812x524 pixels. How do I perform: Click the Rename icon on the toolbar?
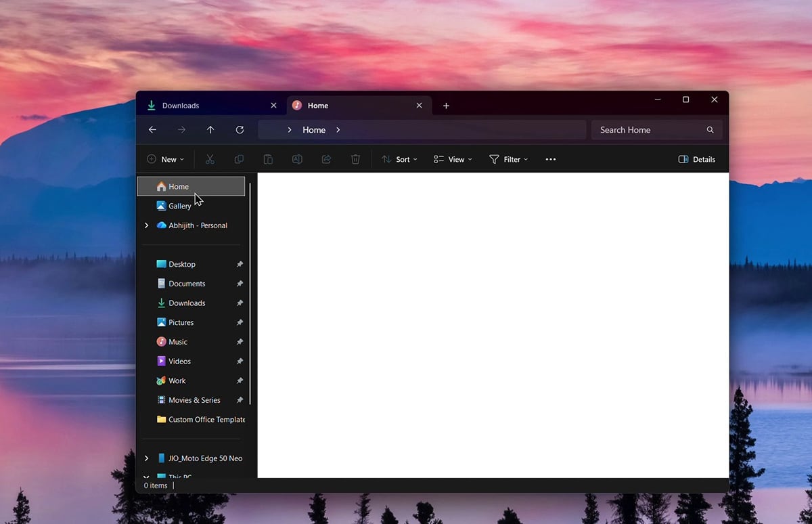(297, 159)
